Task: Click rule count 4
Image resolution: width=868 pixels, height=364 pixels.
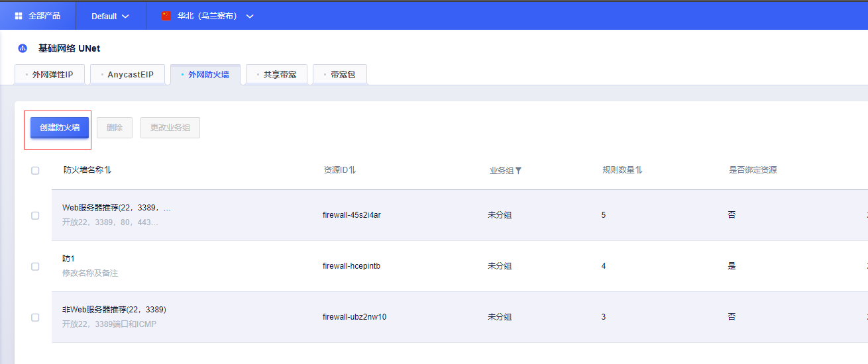Action: coord(604,266)
